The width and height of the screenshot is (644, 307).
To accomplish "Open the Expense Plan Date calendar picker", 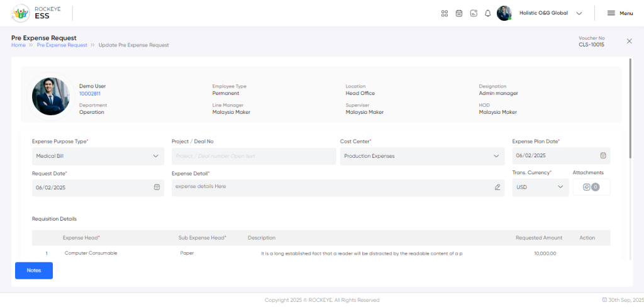I will click(602, 156).
